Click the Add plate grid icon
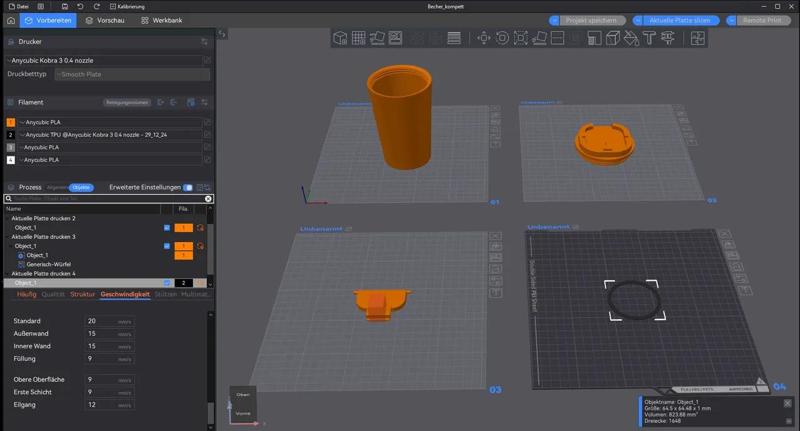Image resolution: width=800 pixels, height=431 pixels. [x=359, y=38]
